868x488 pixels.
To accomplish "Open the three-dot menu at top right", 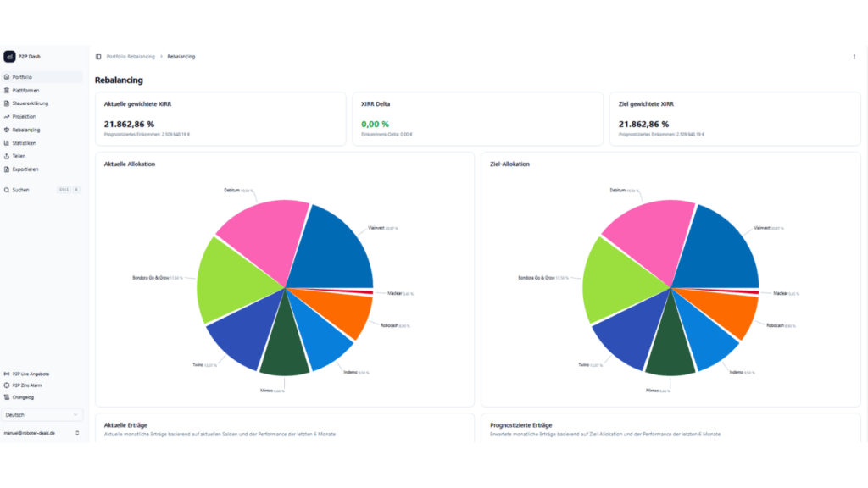I will pos(854,57).
